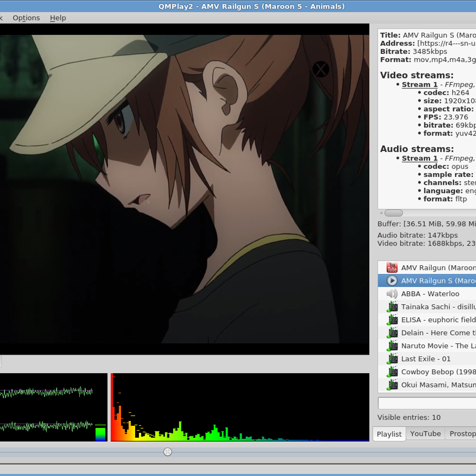Click the film icon beside Tainaka Sachi entry
Image resolution: width=476 pixels, height=476 pixels.
point(392,307)
